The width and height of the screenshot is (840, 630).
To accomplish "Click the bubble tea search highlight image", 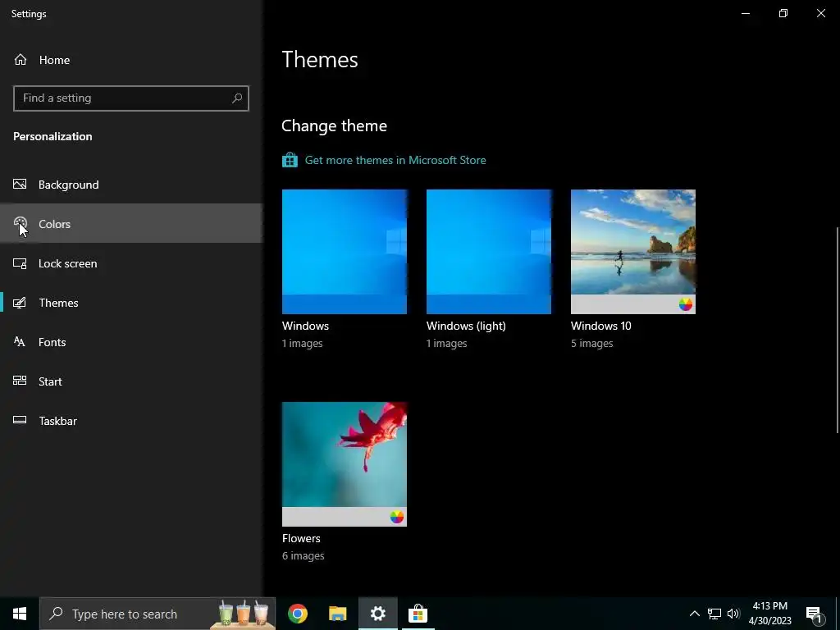I will 243,614.
